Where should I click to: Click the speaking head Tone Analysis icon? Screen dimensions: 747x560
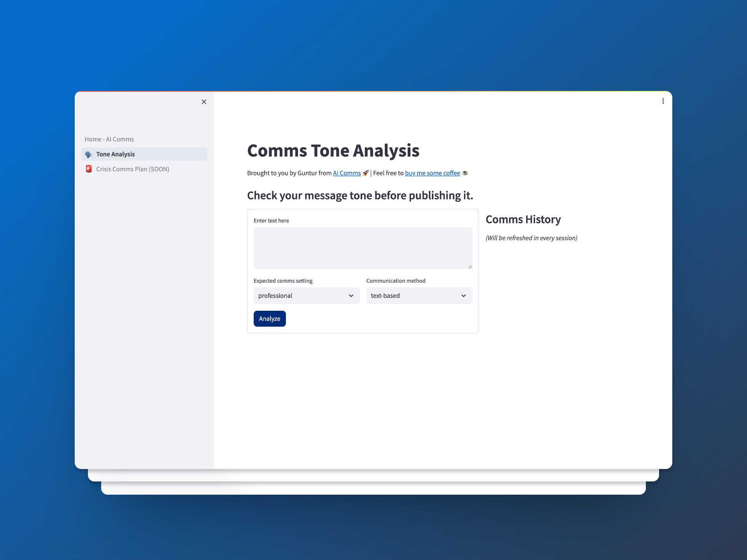point(89,154)
